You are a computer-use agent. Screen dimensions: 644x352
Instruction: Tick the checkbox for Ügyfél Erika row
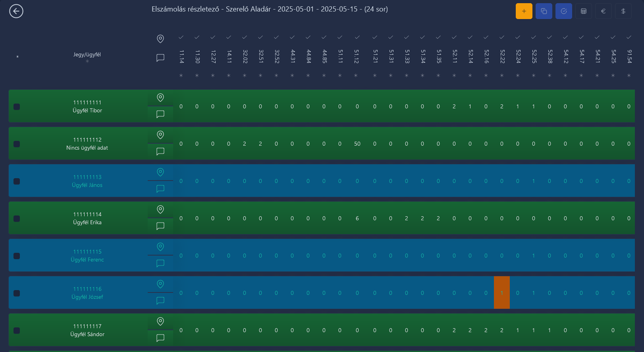(17, 219)
